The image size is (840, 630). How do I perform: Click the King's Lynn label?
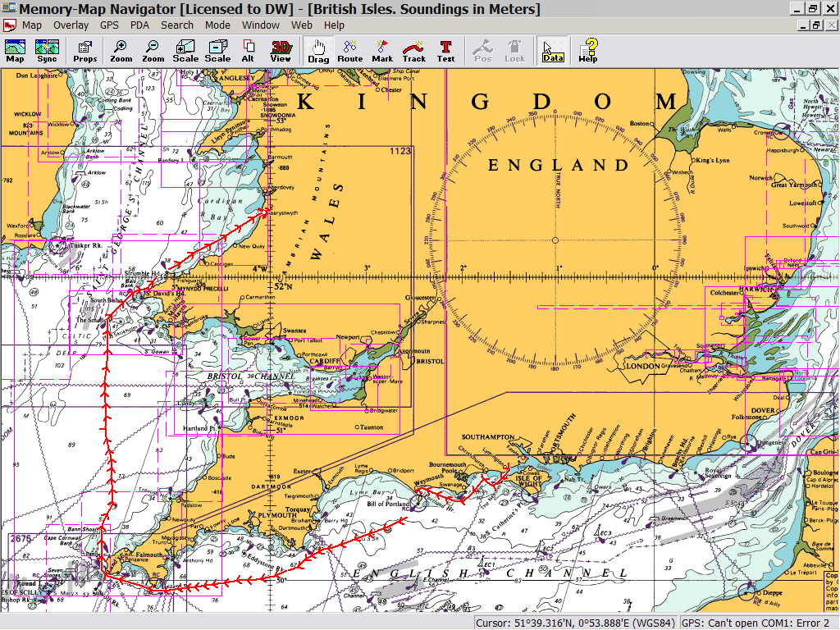713,160
